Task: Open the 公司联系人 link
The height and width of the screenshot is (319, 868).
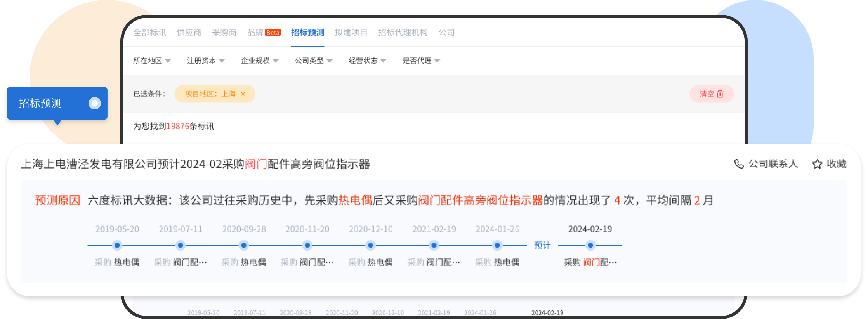Action: tap(773, 164)
